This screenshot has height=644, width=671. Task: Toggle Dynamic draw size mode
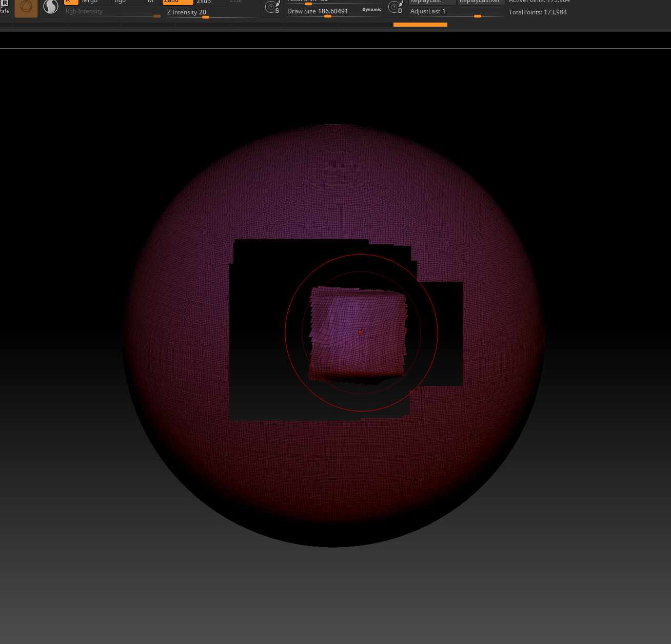[x=372, y=9]
